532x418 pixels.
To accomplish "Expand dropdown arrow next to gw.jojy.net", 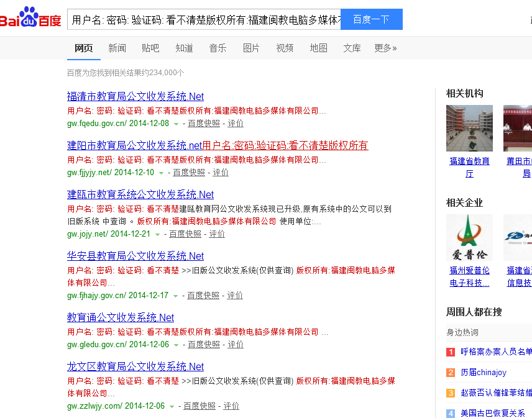I will [157, 235].
